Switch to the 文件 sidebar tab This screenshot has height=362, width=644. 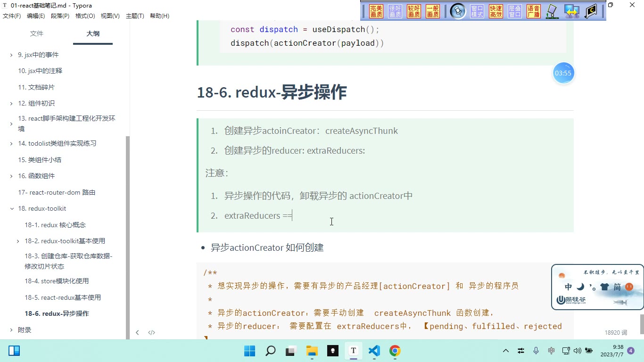pyautogui.click(x=36, y=33)
